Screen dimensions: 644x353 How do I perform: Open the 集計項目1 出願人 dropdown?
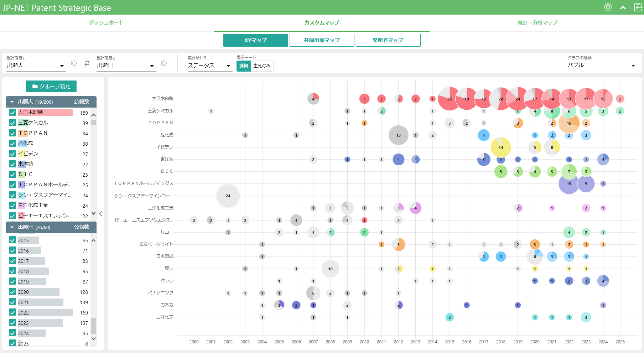pos(36,66)
